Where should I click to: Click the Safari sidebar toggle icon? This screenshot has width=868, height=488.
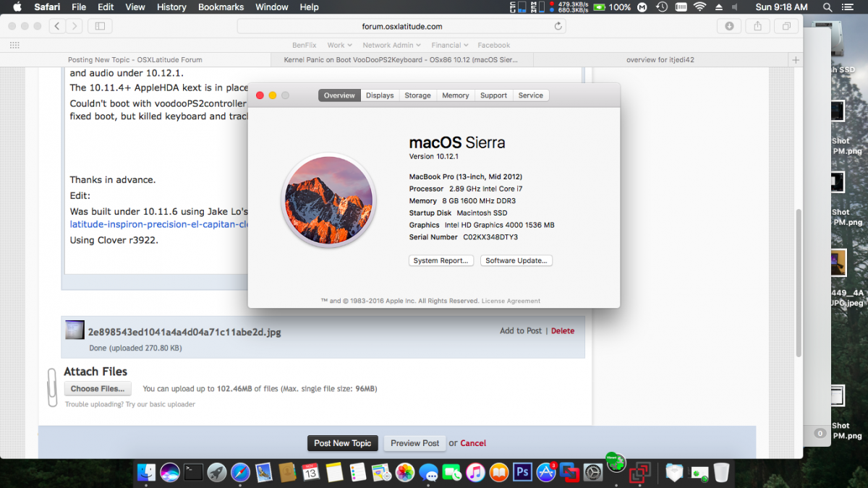(x=100, y=26)
